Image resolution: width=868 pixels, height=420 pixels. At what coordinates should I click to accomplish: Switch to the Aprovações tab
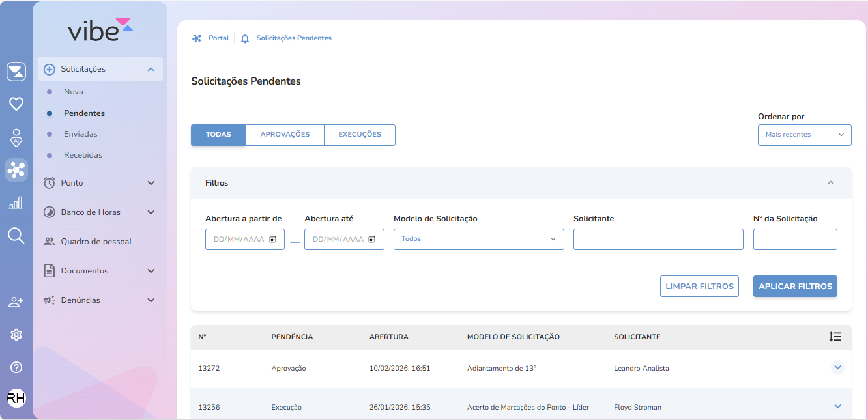coord(285,135)
